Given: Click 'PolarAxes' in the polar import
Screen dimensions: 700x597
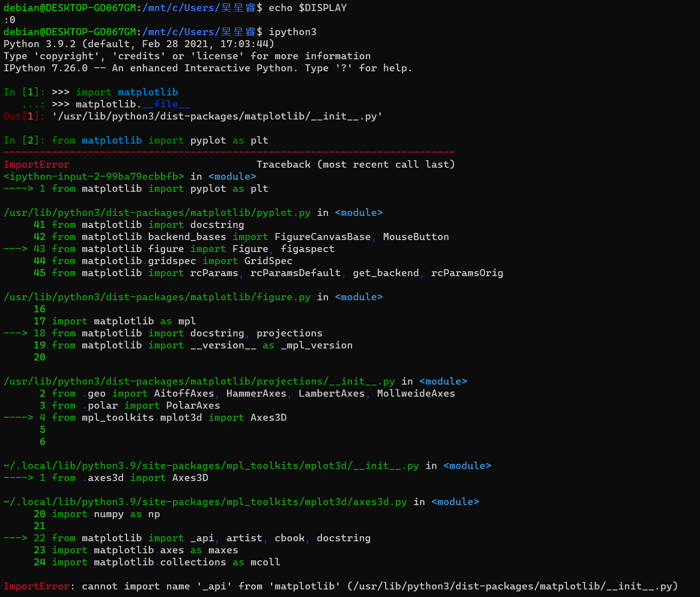Looking at the screenshot, I should pos(193,405).
